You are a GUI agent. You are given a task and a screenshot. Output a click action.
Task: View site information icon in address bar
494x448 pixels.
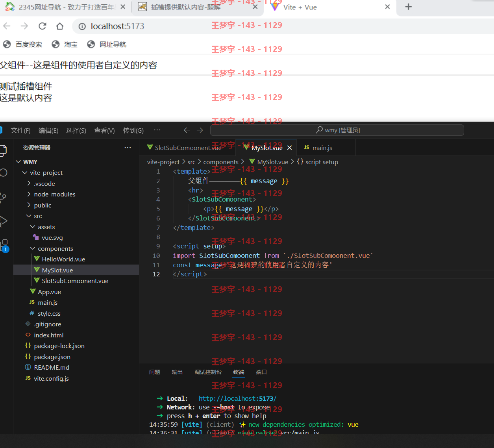(82, 26)
